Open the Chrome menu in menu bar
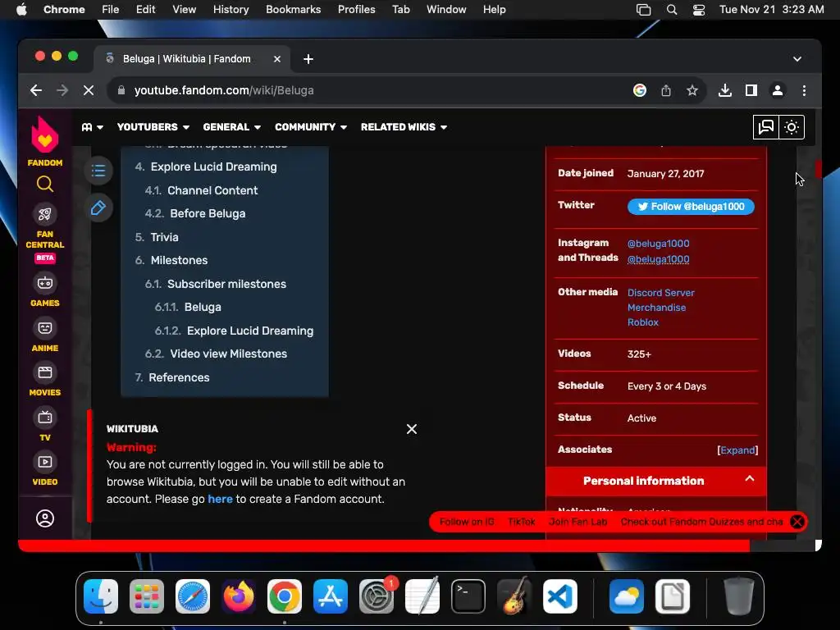The height and width of the screenshot is (630, 840). [64, 10]
